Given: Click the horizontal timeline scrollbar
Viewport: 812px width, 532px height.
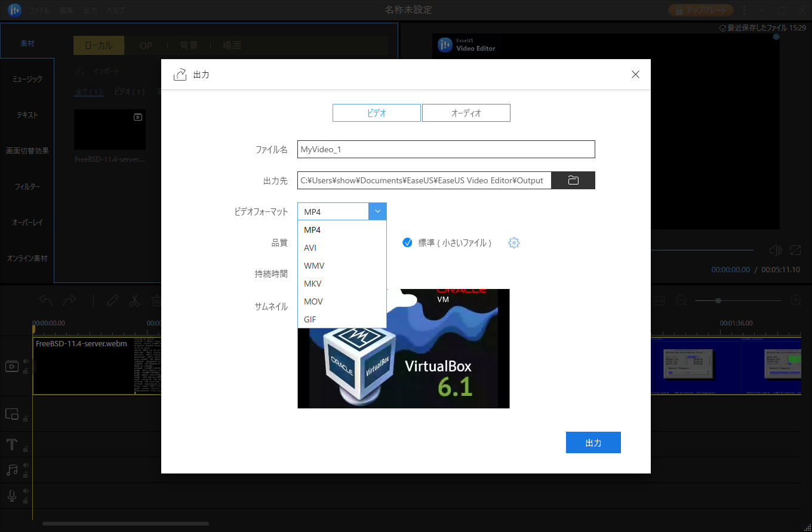Looking at the screenshot, I should pyautogui.click(x=125, y=524).
